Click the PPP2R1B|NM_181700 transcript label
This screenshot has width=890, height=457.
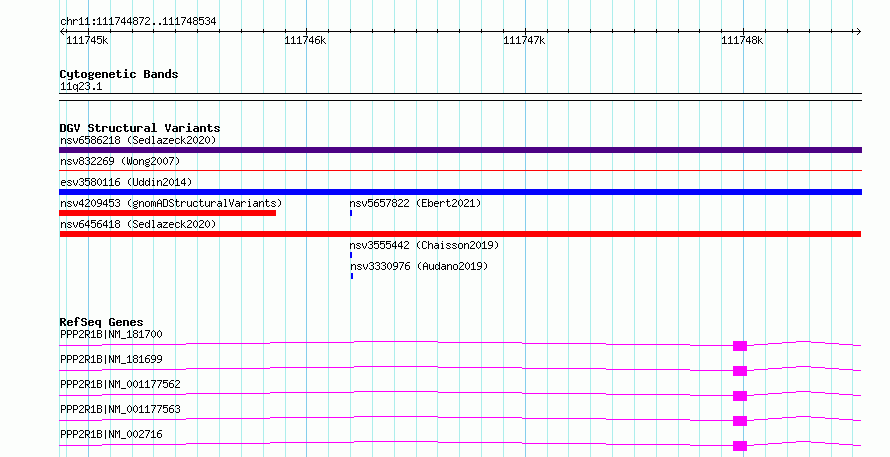tap(111, 334)
